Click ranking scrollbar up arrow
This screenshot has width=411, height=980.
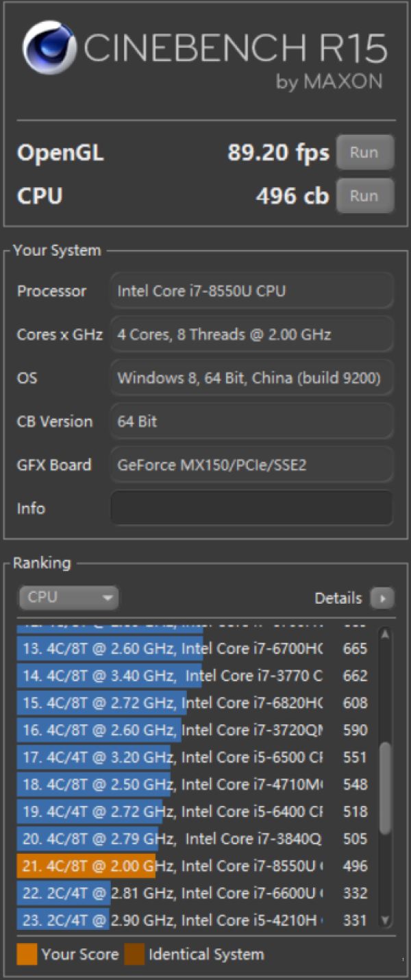click(x=385, y=635)
